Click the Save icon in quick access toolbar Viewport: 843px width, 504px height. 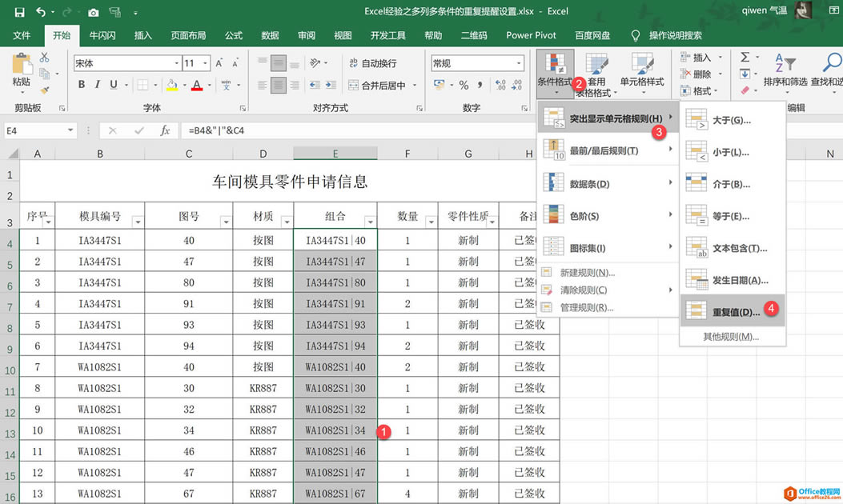point(19,12)
